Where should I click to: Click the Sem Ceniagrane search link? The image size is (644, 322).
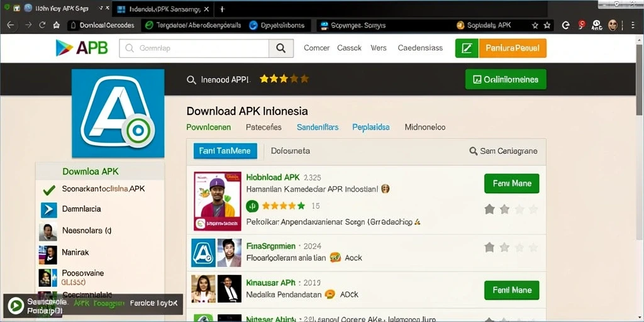(503, 151)
